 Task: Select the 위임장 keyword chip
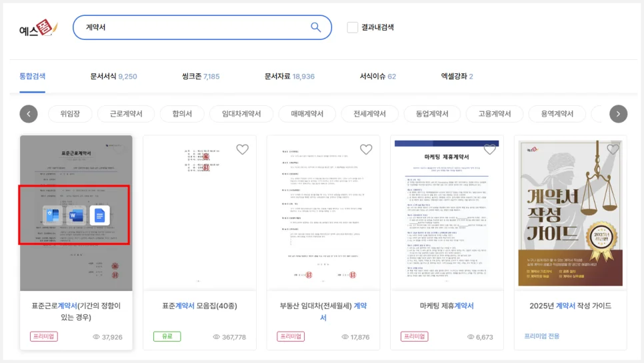[x=70, y=114]
